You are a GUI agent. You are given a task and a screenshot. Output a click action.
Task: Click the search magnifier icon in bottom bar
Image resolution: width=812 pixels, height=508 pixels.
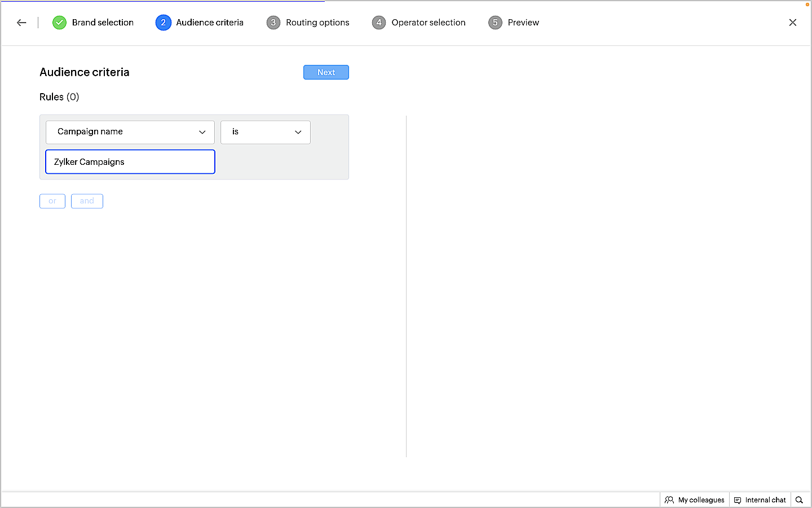(799, 500)
